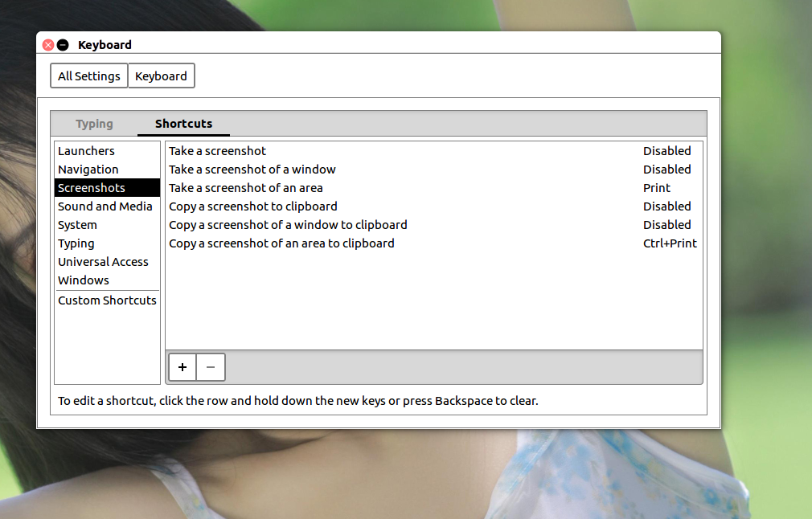Select 'Copy a screenshot to clipboard' row
Image resolution: width=812 pixels, height=519 pixels.
coord(253,206)
